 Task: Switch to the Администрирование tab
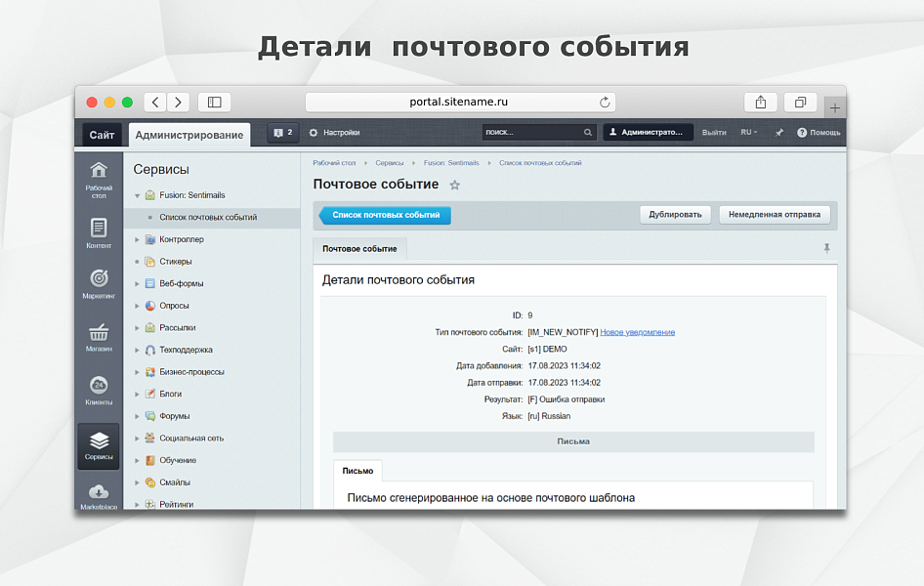click(189, 135)
